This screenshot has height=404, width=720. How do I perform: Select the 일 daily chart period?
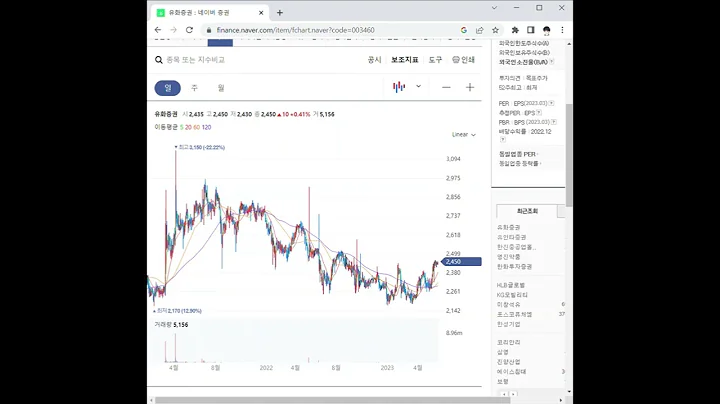(x=168, y=88)
